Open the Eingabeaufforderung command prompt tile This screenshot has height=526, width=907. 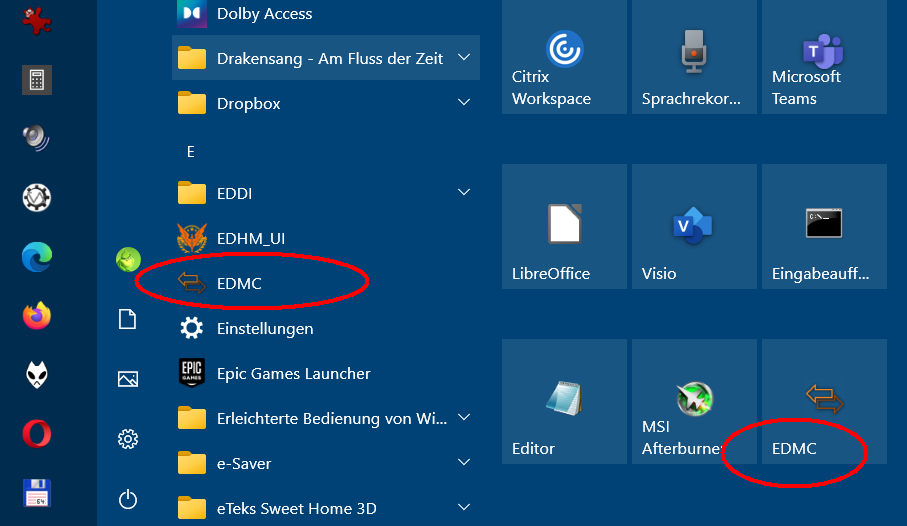coord(824,226)
